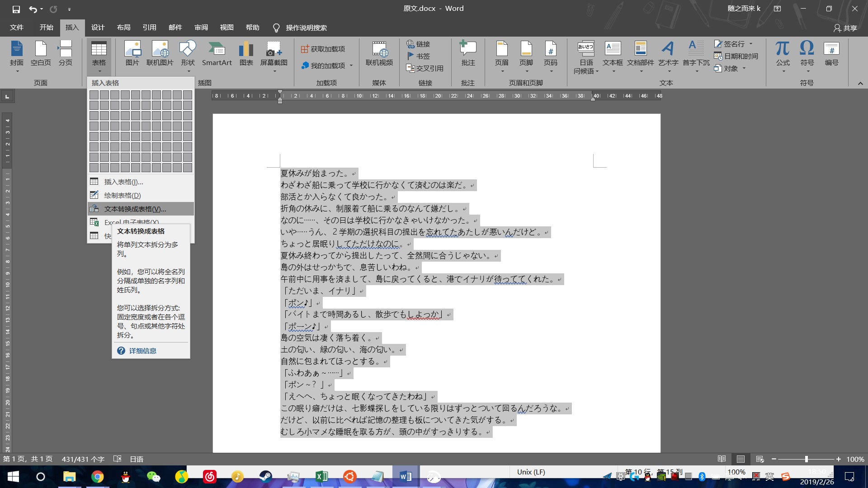Expand the undo history dropdown arrow
Viewport: 868px width, 488px height.
tap(42, 9)
